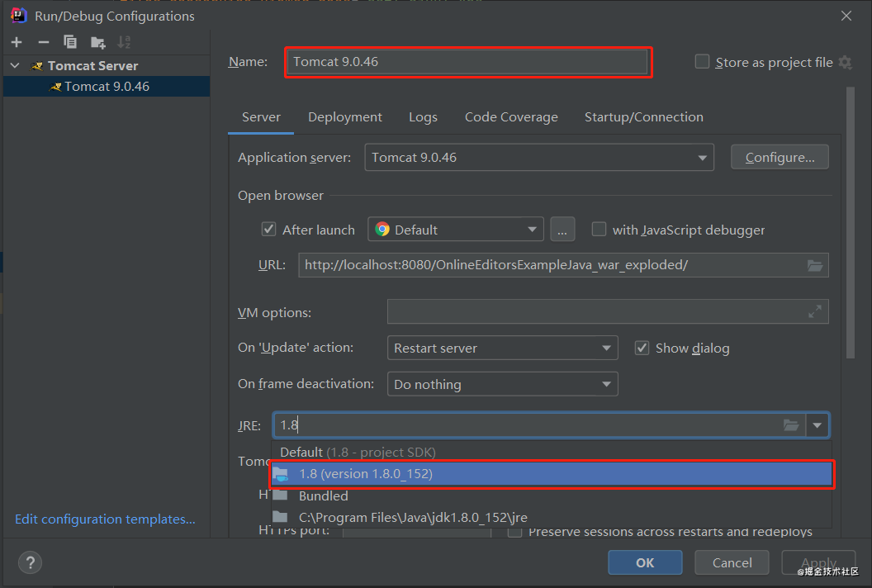Image resolution: width=872 pixels, height=588 pixels.
Task: Click the Move into new folder icon
Action: (x=98, y=42)
